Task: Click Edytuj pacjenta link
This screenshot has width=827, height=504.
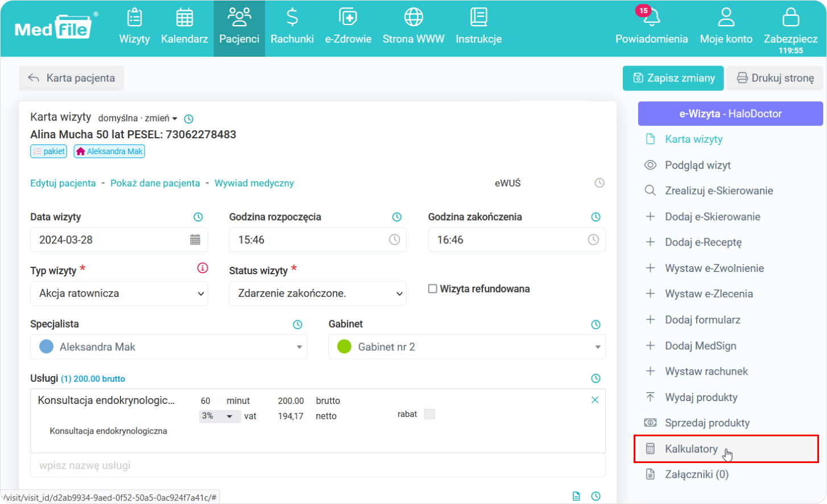Action: coord(63,183)
